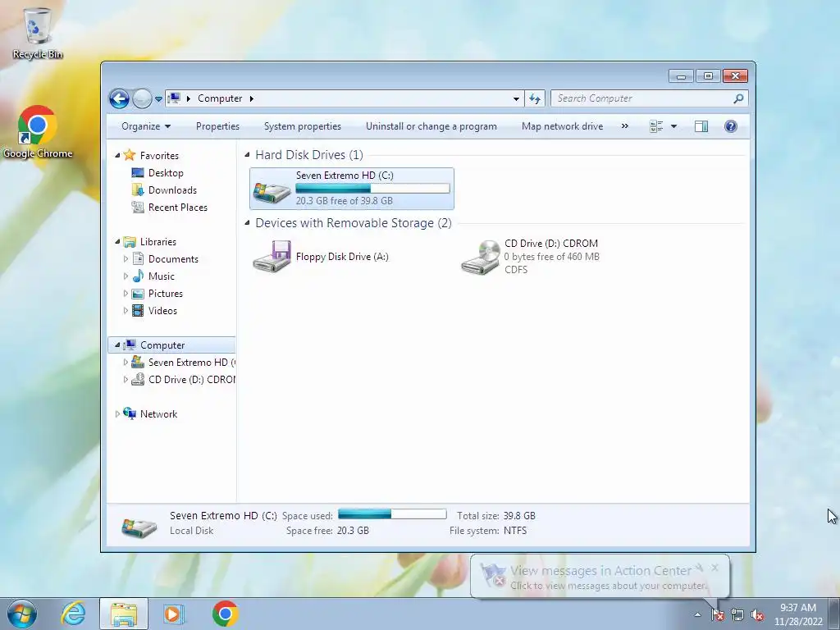Open Recent Places in navigation pane

pyautogui.click(x=178, y=208)
